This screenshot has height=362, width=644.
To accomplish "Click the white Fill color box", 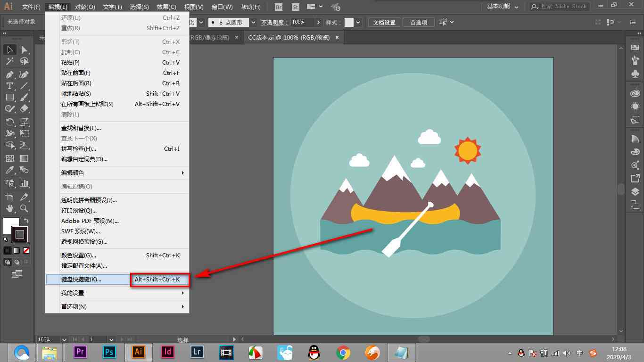I will [10, 224].
